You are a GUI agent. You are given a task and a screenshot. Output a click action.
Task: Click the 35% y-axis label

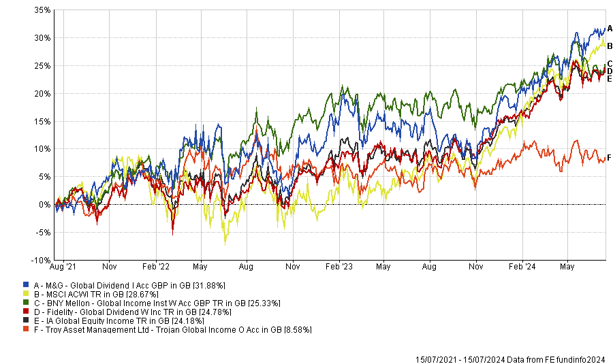42,10
